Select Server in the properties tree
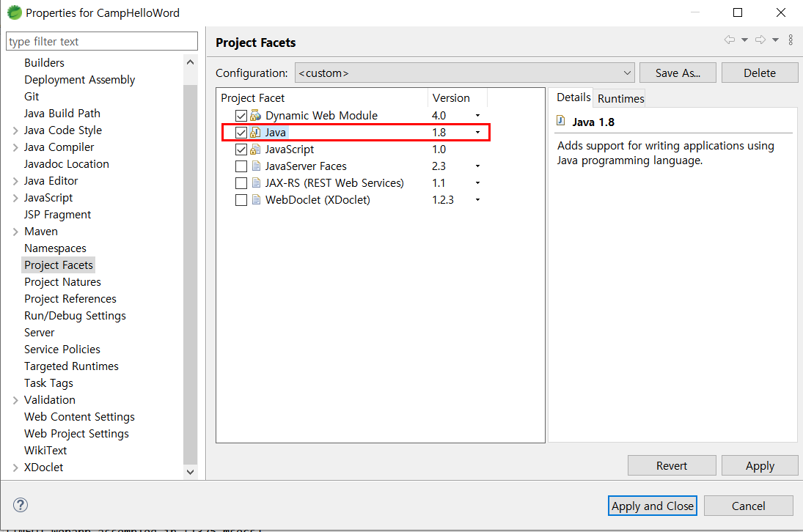Image resolution: width=803 pixels, height=532 pixels. point(39,333)
